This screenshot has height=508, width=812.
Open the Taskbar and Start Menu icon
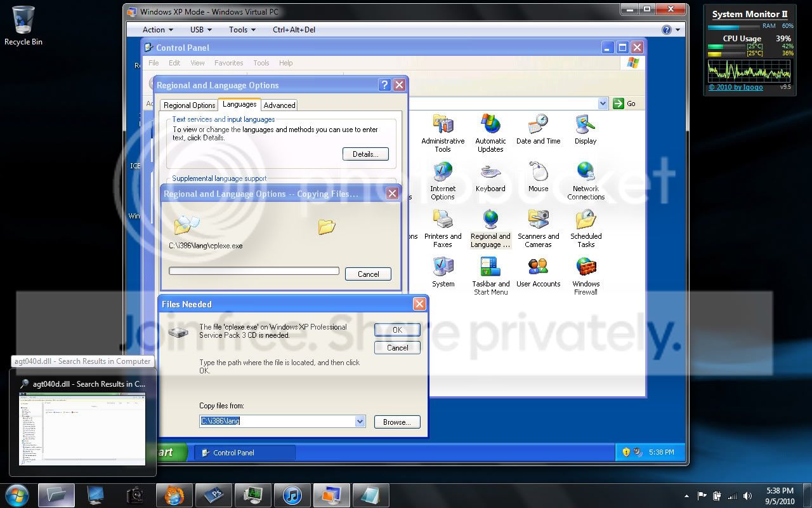490,276
